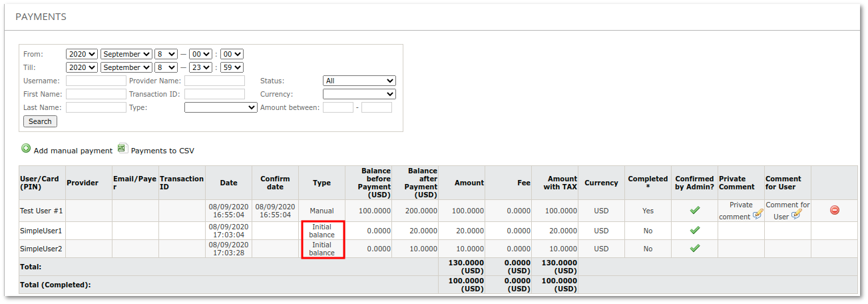The image size is (868, 304).
Task: Focus the Transaction ID input field
Action: click(x=214, y=94)
